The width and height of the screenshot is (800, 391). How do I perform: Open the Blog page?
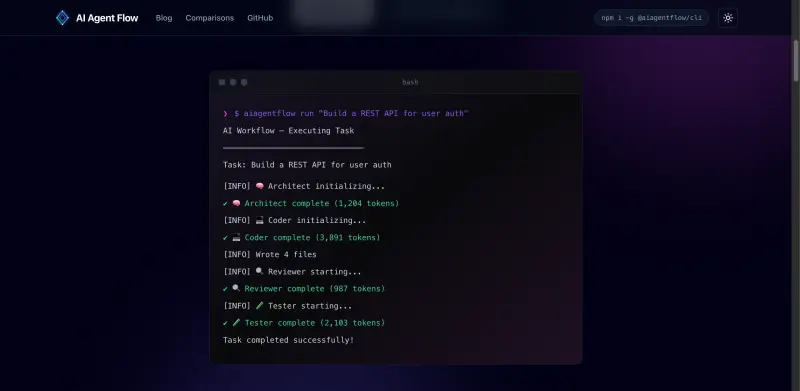tap(164, 18)
